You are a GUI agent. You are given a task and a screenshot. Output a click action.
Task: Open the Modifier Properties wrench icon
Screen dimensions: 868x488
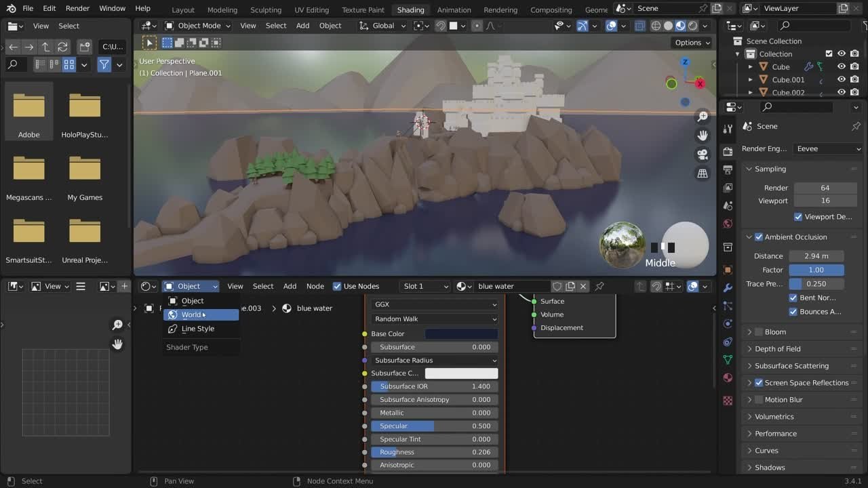(728, 287)
